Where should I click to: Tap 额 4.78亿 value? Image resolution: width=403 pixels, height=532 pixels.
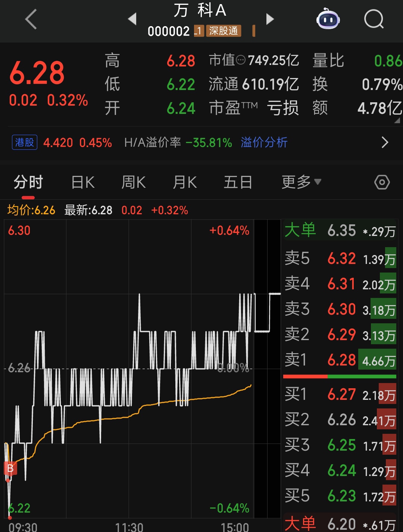coord(380,109)
